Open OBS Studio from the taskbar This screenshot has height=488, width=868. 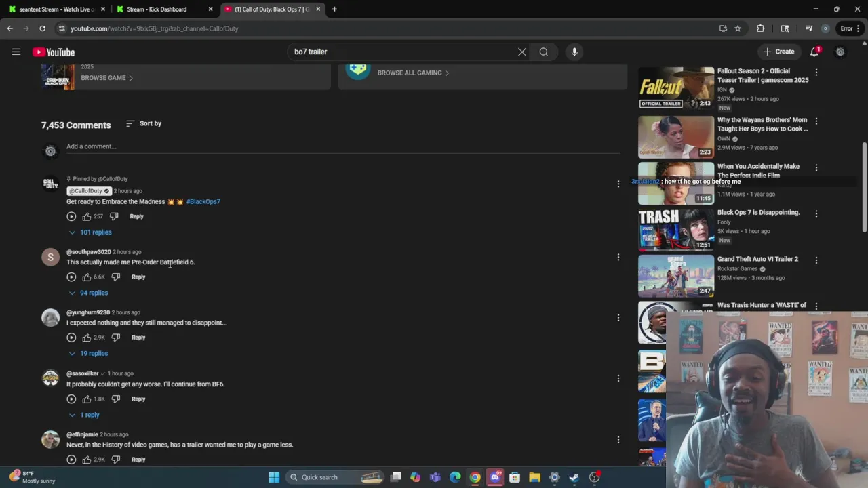pos(595,477)
